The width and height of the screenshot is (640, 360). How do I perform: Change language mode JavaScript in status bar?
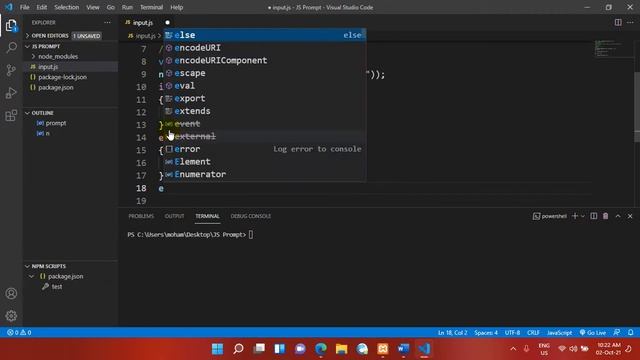(x=559, y=333)
